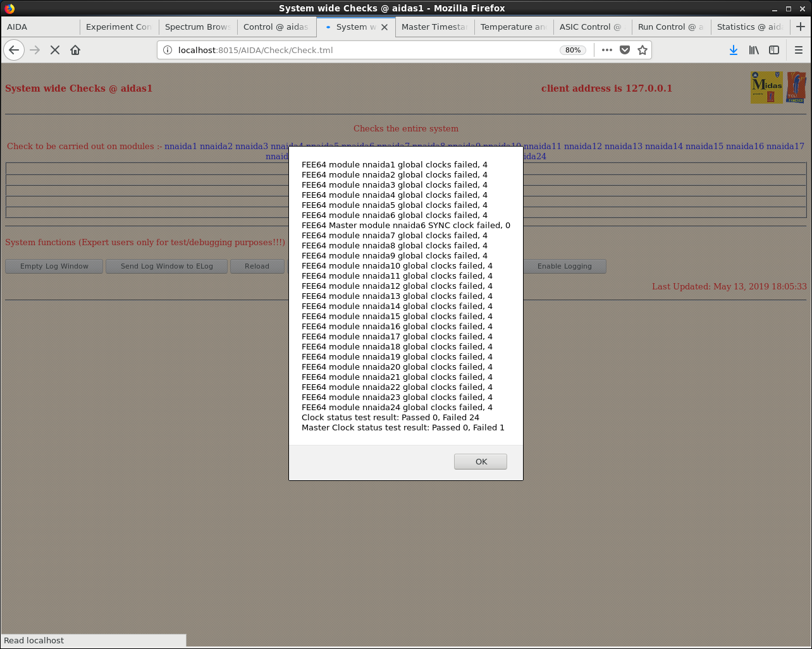Click 'Clock status test result' line in dialog
Image resolution: width=812 pixels, height=649 pixels.
(x=390, y=417)
